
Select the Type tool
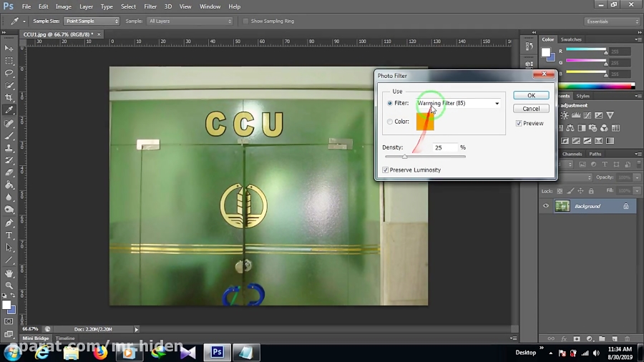[9, 235]
